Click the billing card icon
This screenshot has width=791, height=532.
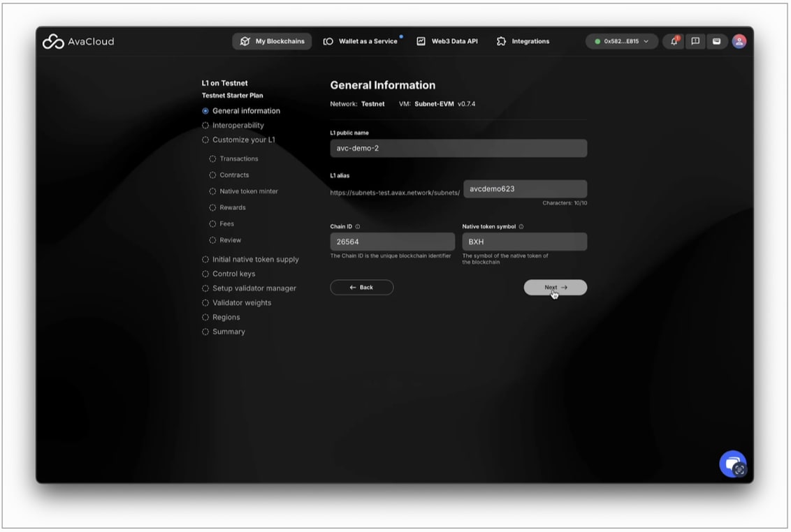[x=716, y=41]
